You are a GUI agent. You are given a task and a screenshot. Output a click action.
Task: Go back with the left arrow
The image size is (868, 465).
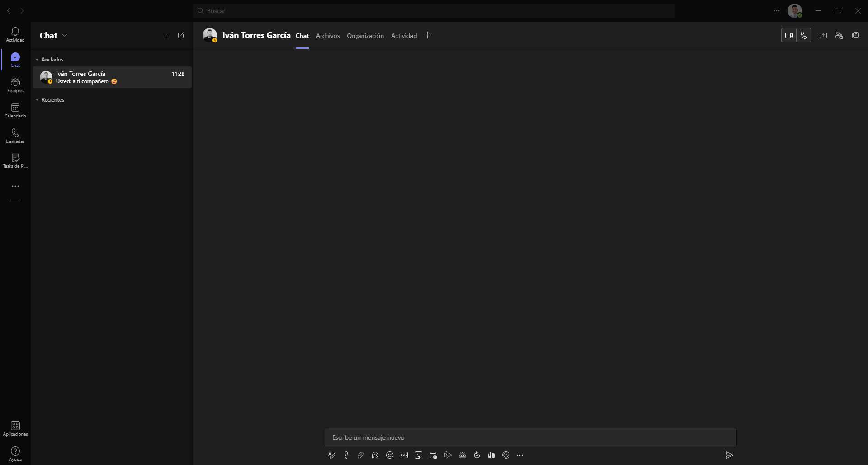9,11
